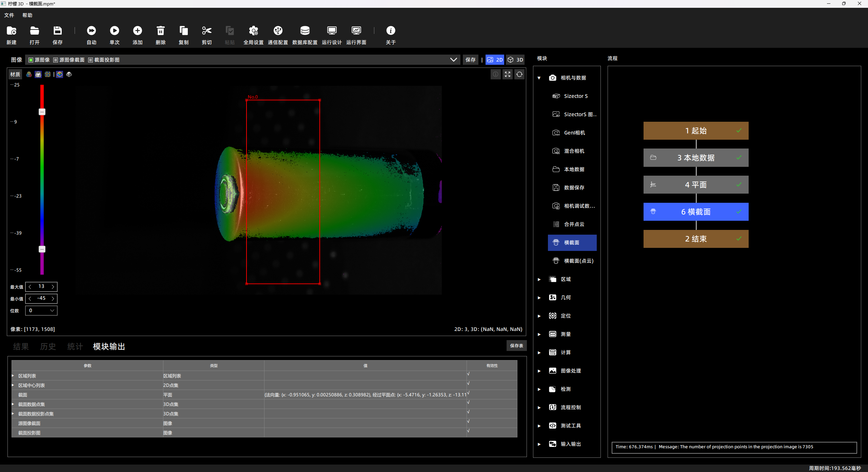Open the image selection dropdown arrow

pyautogui.click(x=453, y=60)
